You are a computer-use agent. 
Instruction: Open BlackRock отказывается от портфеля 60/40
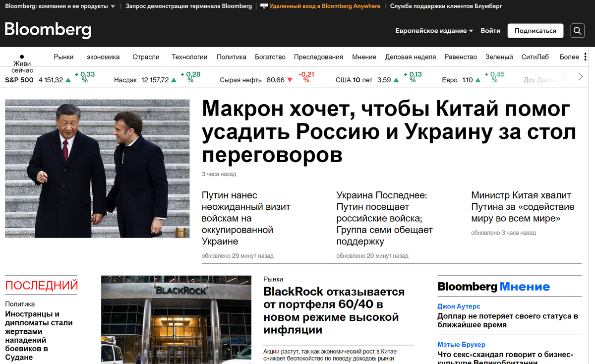point(334,311)
